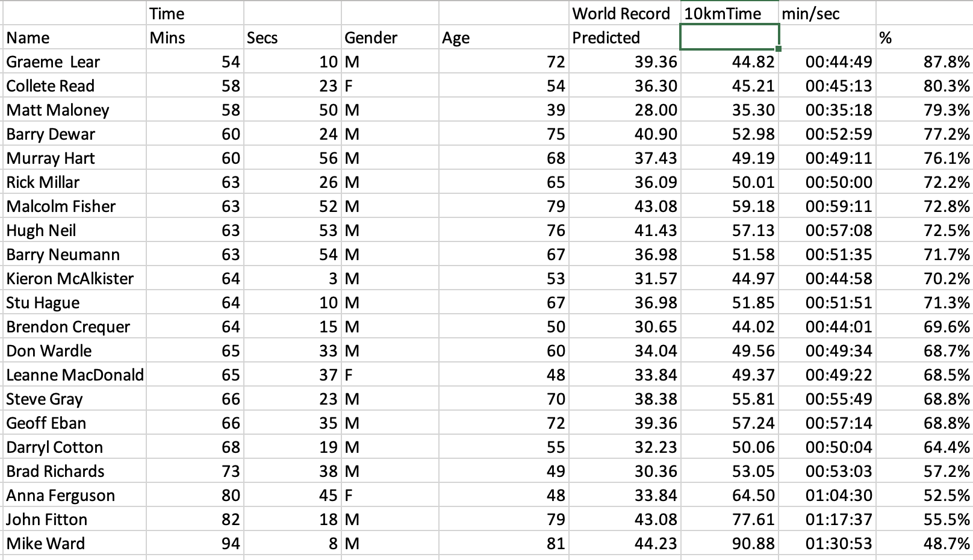Click Brad Richards' Mins cell 73
973x560 pixels.
click(195, 471)
